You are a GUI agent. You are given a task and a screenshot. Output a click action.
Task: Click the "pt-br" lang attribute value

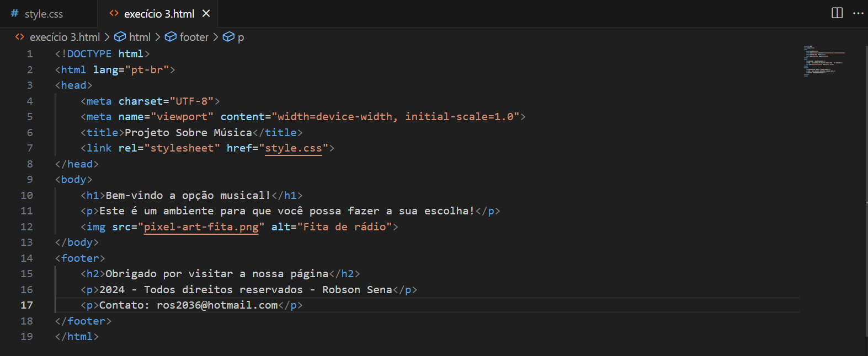[x=147, y=70]
